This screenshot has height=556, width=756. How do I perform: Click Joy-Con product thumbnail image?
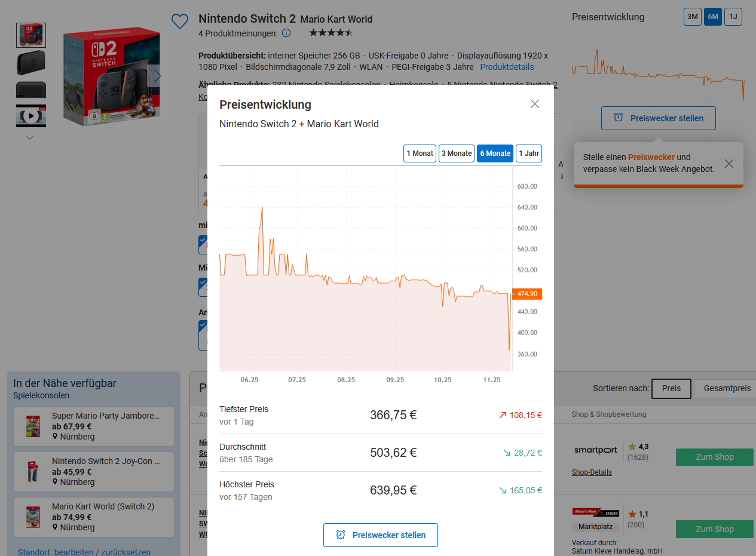[x=33, y=472]
